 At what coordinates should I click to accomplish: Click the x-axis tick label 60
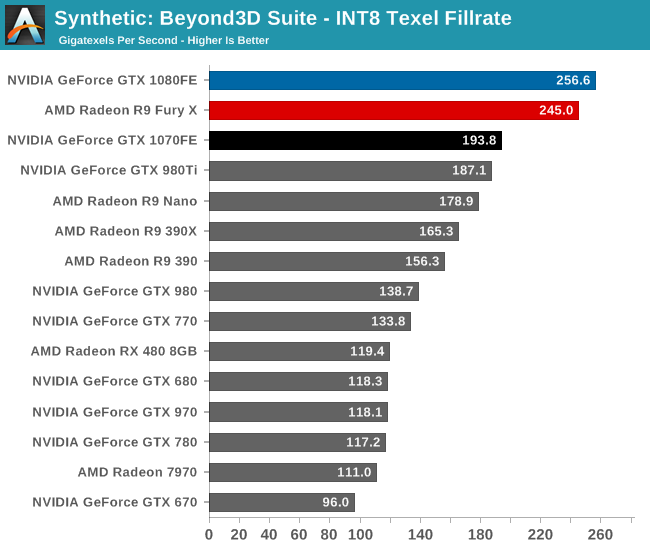click(299, 535)
